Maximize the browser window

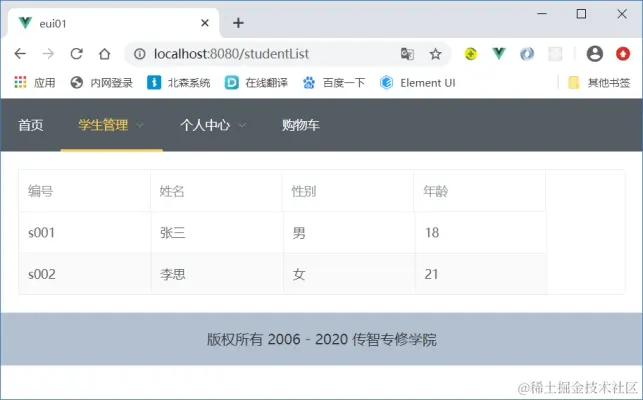(581, 14)
